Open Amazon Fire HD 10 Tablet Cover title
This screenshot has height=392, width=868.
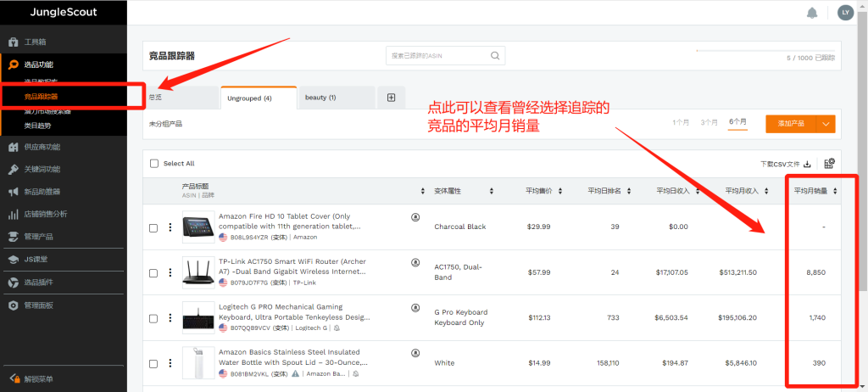(290, 221)
